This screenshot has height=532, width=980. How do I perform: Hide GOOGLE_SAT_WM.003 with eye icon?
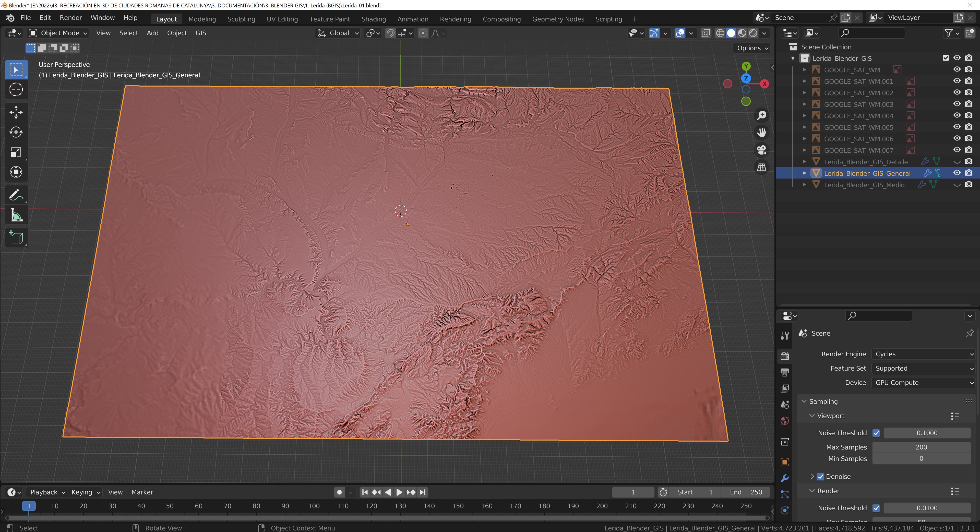point(957,104)
